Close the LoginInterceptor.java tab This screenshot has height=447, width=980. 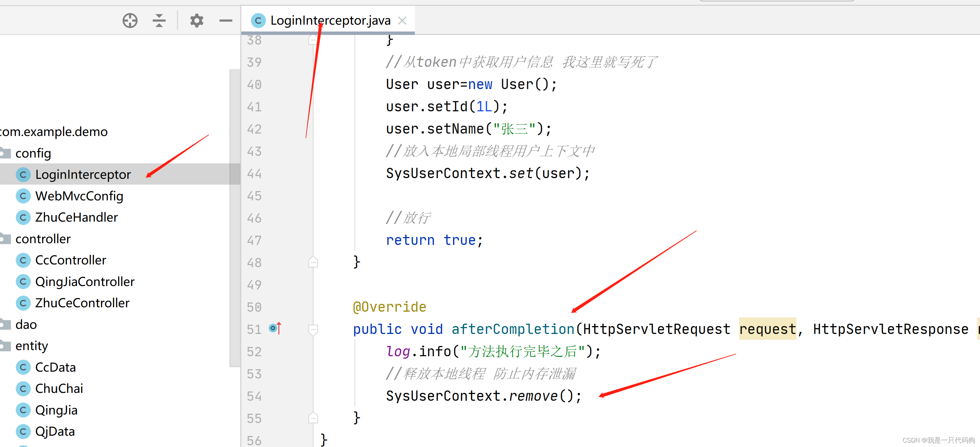click(402, 21)
